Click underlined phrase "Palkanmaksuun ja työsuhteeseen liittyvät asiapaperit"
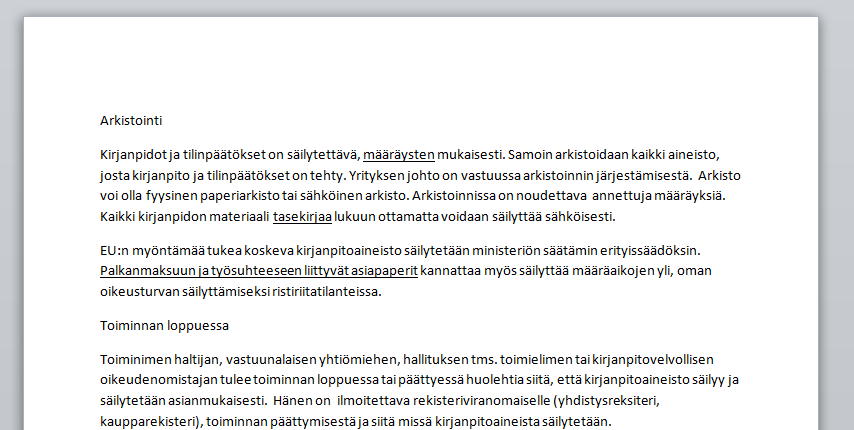Viewport: 854px width, 430px height. 259,271
